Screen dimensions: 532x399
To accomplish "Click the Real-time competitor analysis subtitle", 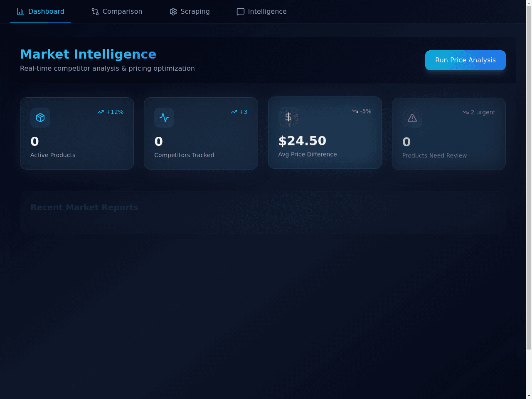I will point(107,68).
